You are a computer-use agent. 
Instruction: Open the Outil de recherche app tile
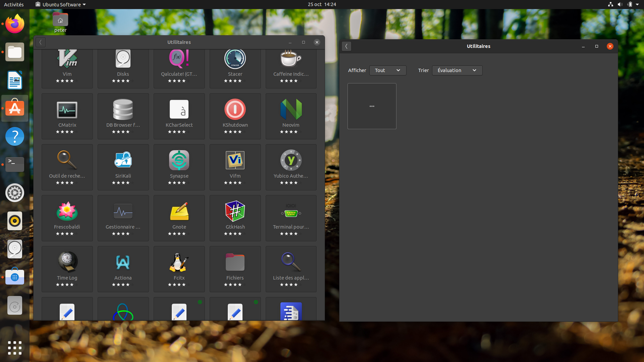67,167
